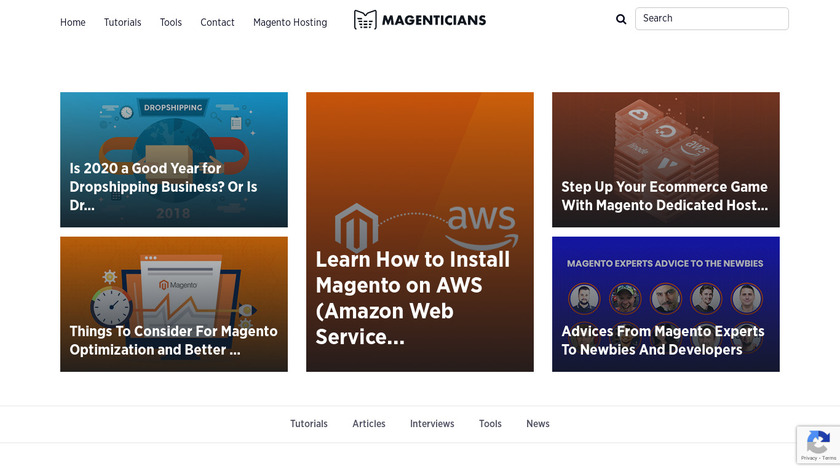Select the Tools category tab below articles
Image resolution: width=840 pixels, height=472 pixels.
(490, 424)
